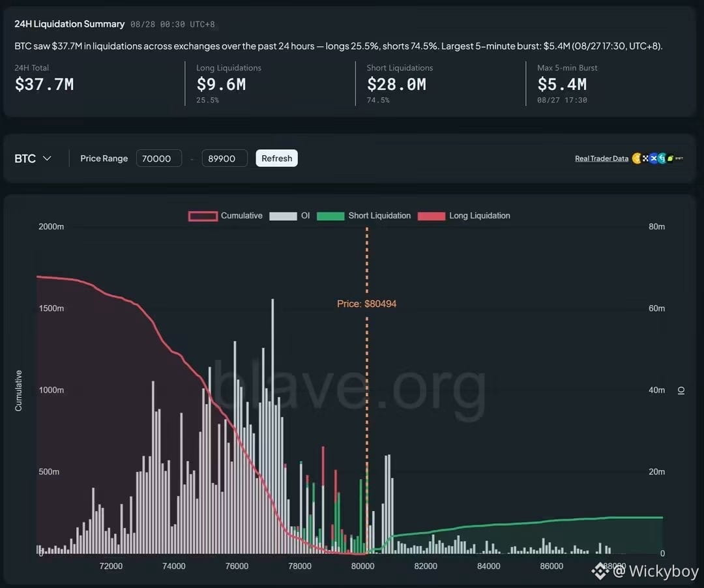This screenshot has height=588, width=704.
Task: Select the 24H Liquidation Summary heading
Action: (x=70, y=24)
